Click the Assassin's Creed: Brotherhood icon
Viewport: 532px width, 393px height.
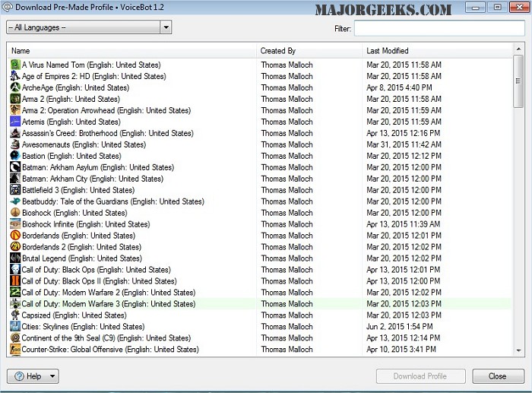coord(15,133)
